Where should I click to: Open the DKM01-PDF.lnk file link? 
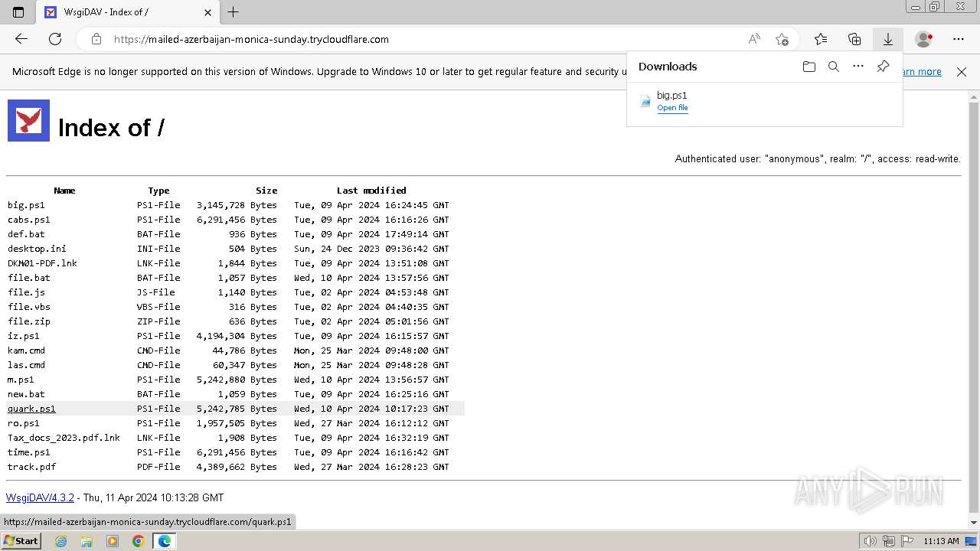pyautogui.click(x=42, y=263)
